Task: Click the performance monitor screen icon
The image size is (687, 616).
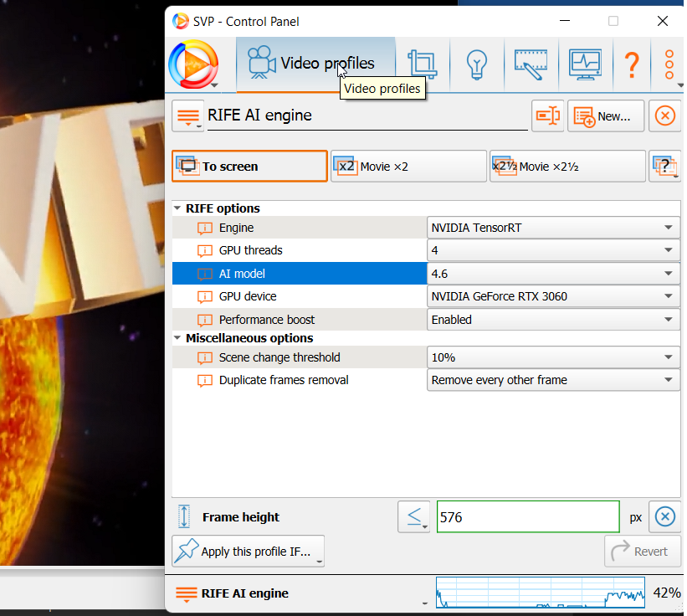Action: (585, 64)
